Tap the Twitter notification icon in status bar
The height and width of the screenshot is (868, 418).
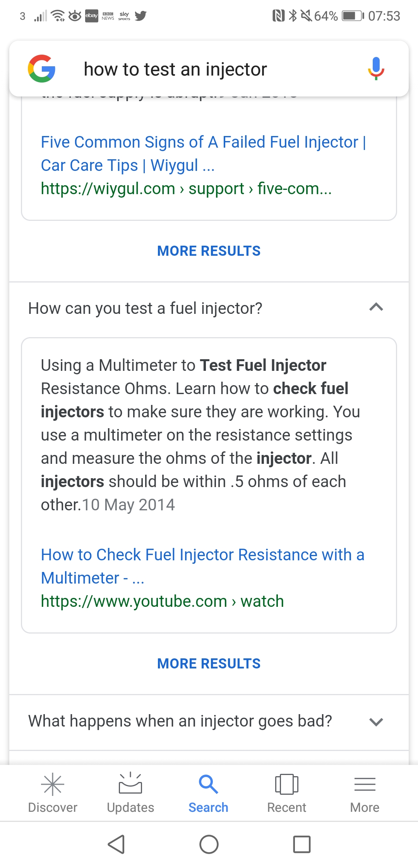[x=140, y=16]
